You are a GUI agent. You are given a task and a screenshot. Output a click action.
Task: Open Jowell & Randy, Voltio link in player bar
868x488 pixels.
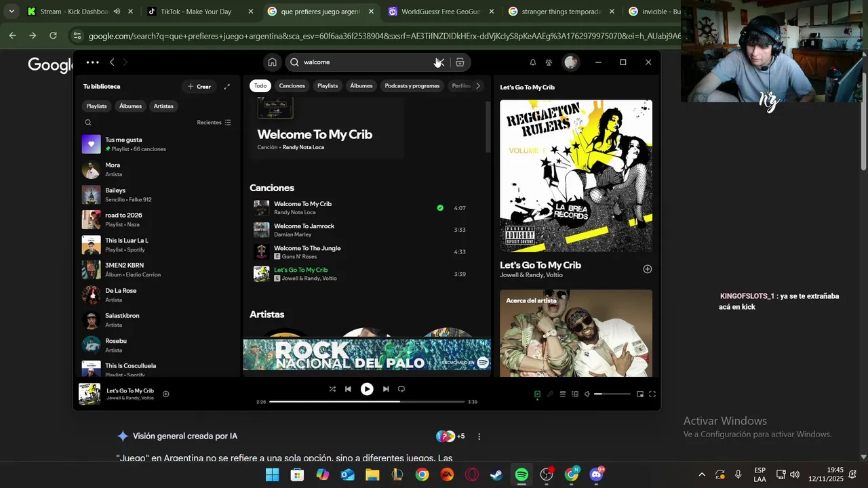[x=130, y=398]
